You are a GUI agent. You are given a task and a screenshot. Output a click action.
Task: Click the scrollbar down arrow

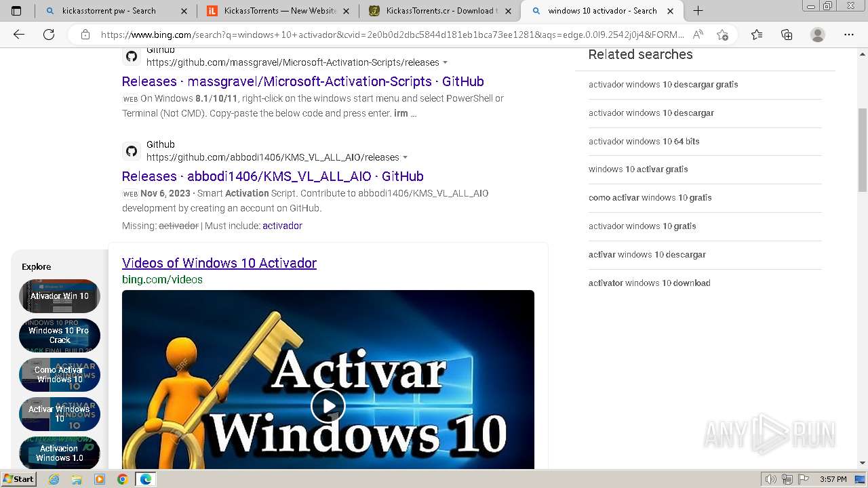863,463
